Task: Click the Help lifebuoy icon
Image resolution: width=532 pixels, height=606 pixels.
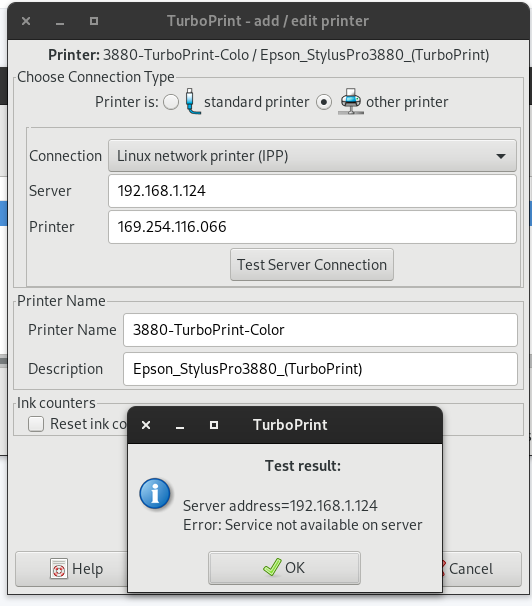Action: click(x=59, y=569)
